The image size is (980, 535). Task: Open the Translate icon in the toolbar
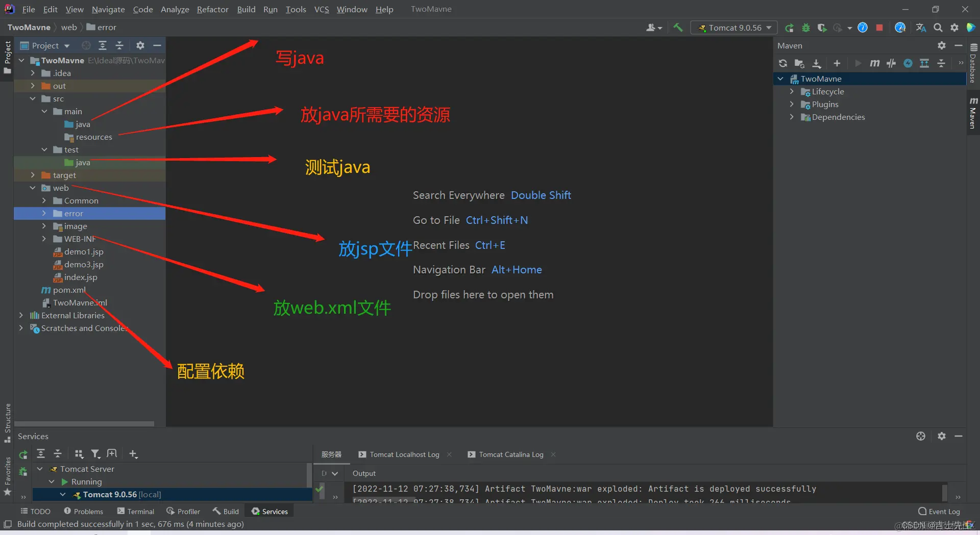pyautogui.click(x=921, y=28)
